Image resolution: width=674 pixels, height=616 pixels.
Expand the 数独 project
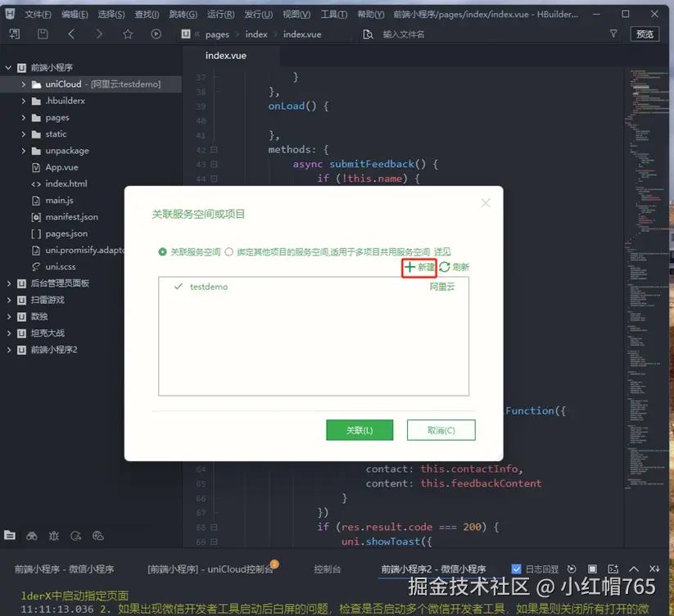click(8, 316)
